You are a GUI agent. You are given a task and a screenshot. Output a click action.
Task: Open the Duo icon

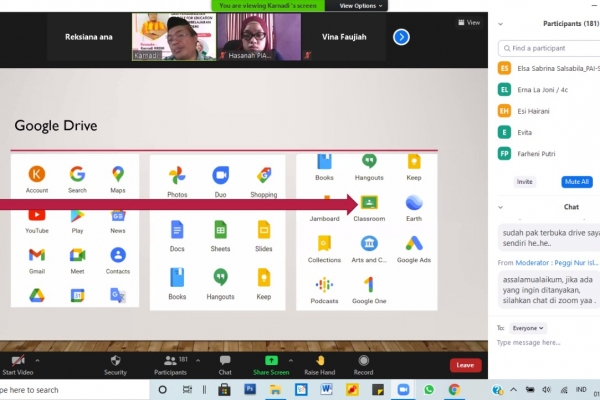click(x=220, y=176)
